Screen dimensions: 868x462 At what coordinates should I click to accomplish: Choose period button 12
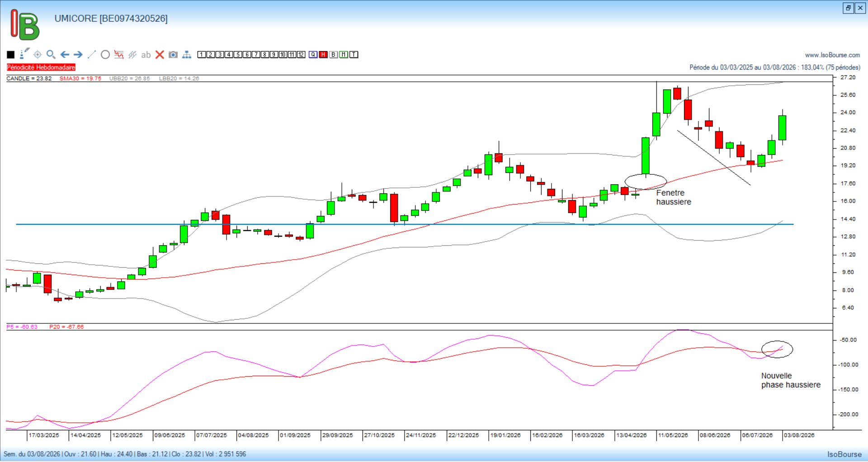[301, 55]
